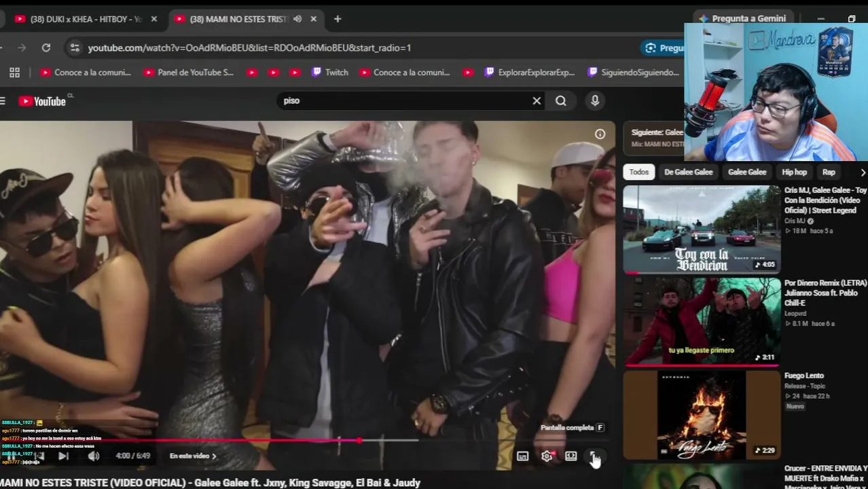The height and width of the screenshot is (489, 868).
Task: Open the 'Siguiente: Galee' mix panel header
Action: 657,138
